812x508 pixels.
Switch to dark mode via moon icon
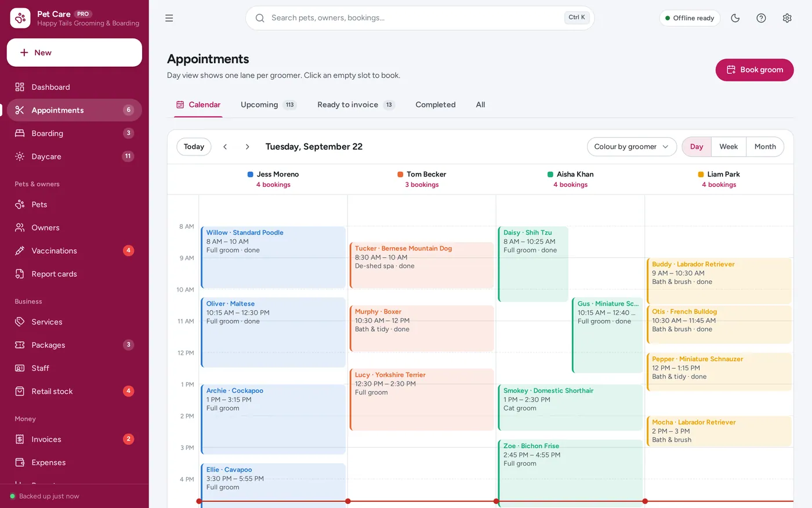735,18
